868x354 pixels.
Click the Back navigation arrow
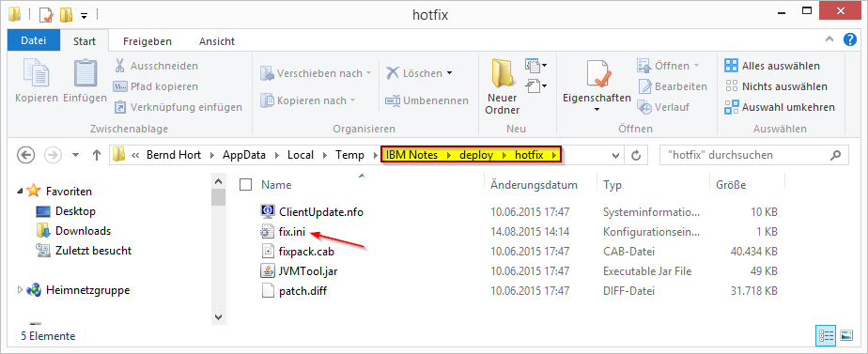pyautogui.click(x=26, y=155)
